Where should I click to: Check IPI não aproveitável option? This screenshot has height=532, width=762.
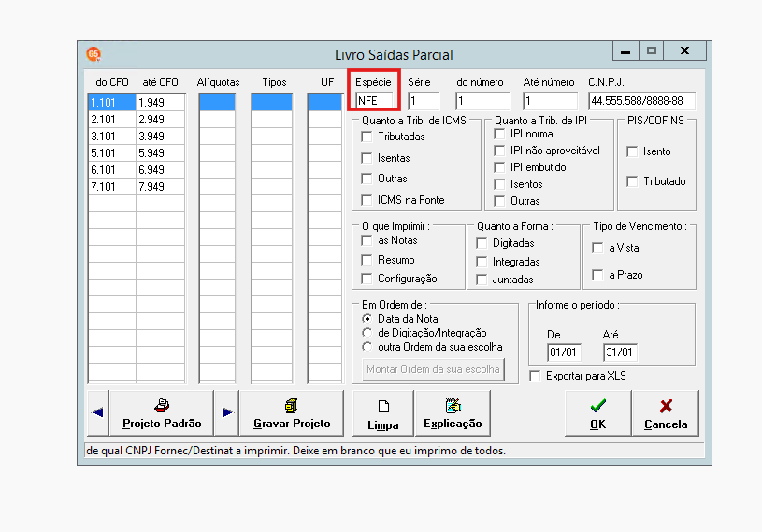(x=499, y=151)
